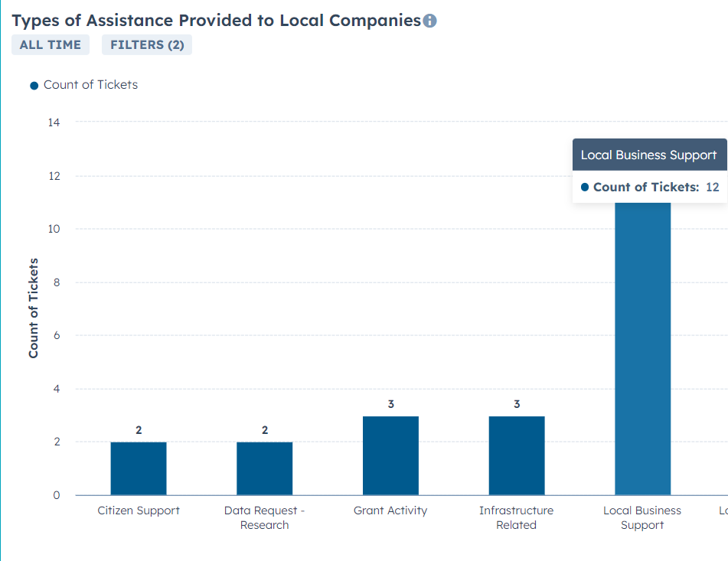The width and height of the screenshot is (728, 561).
Task: Click the Infrastructure Related axis label
Action: 516,517
